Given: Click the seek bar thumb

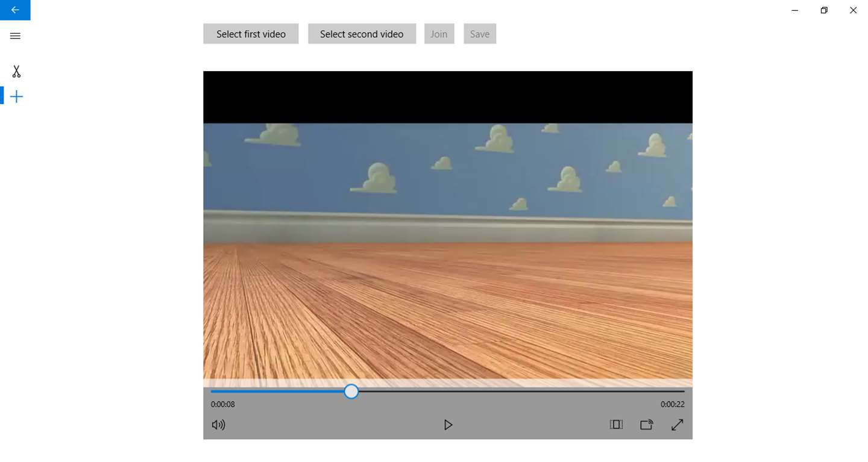Looking at the screenshot, I should tap(351, 392).
